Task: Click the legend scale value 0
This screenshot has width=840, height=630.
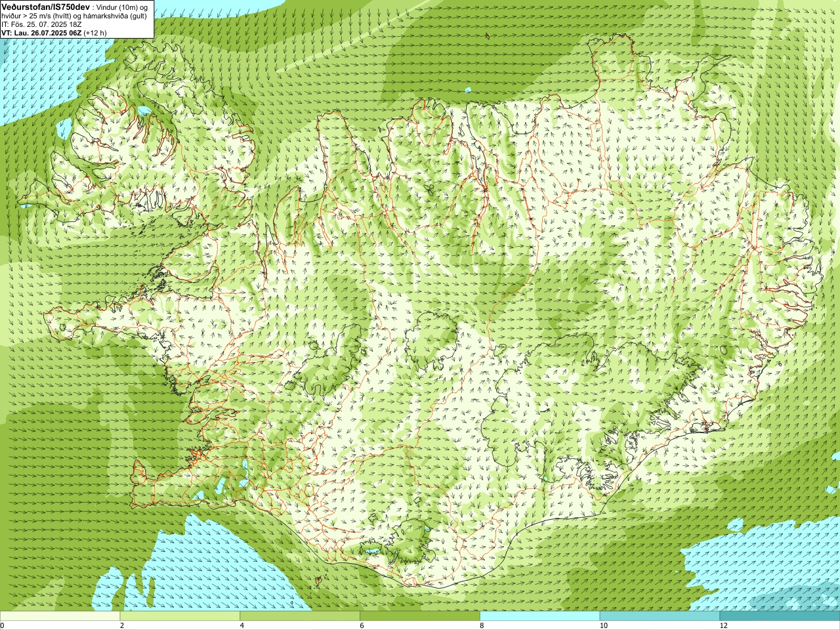Action: [2, 625]
